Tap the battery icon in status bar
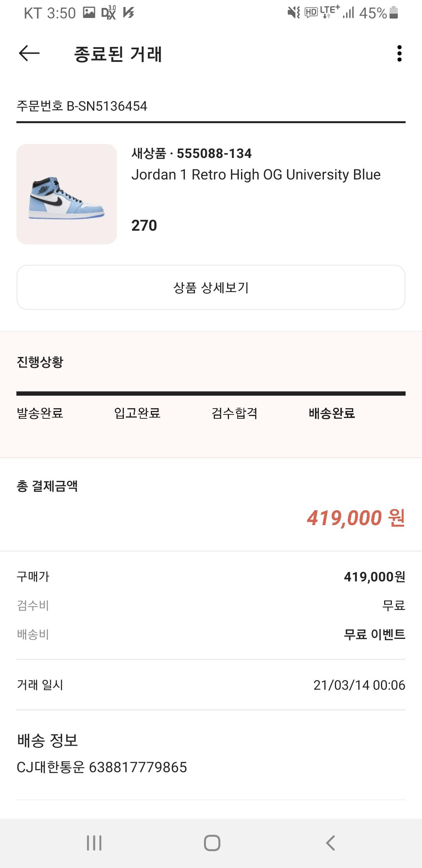This screenshot has height=868, width=422. 394,13
